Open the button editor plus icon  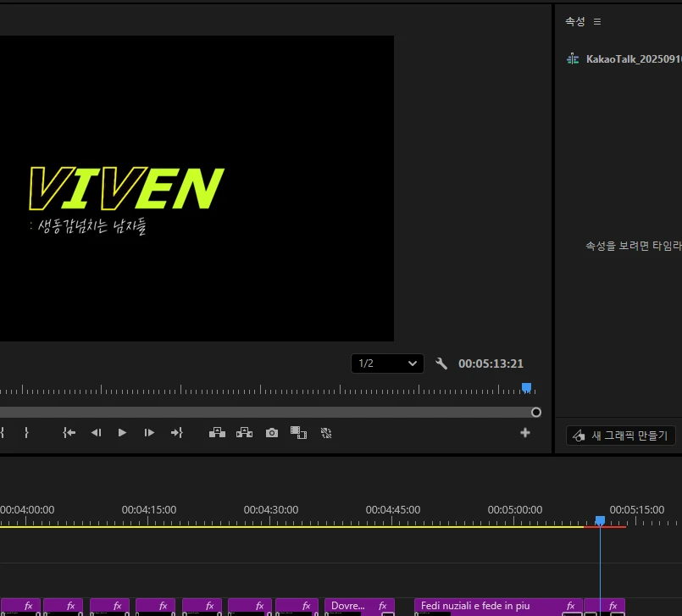(x=525, y=432)
